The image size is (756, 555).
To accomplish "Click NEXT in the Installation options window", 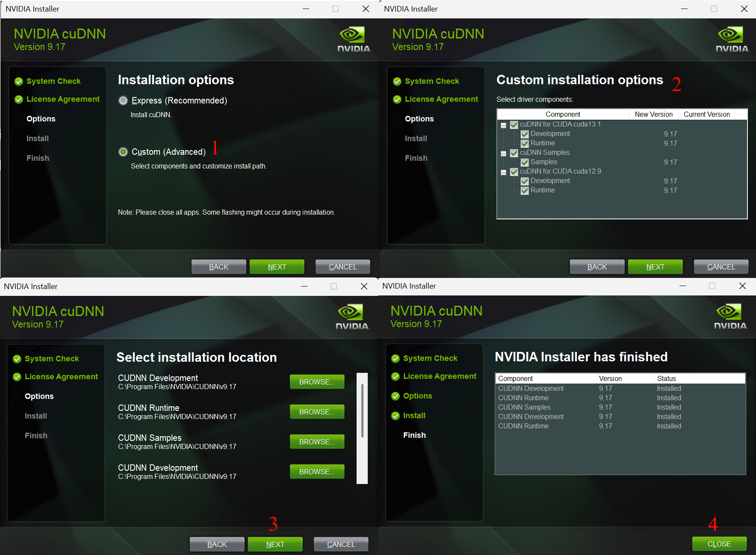I will [277, 267].
